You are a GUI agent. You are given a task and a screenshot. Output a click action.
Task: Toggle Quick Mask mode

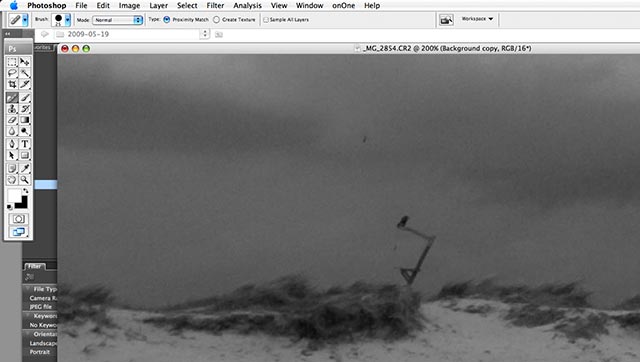pyautogui.click(x=19, y=219)
